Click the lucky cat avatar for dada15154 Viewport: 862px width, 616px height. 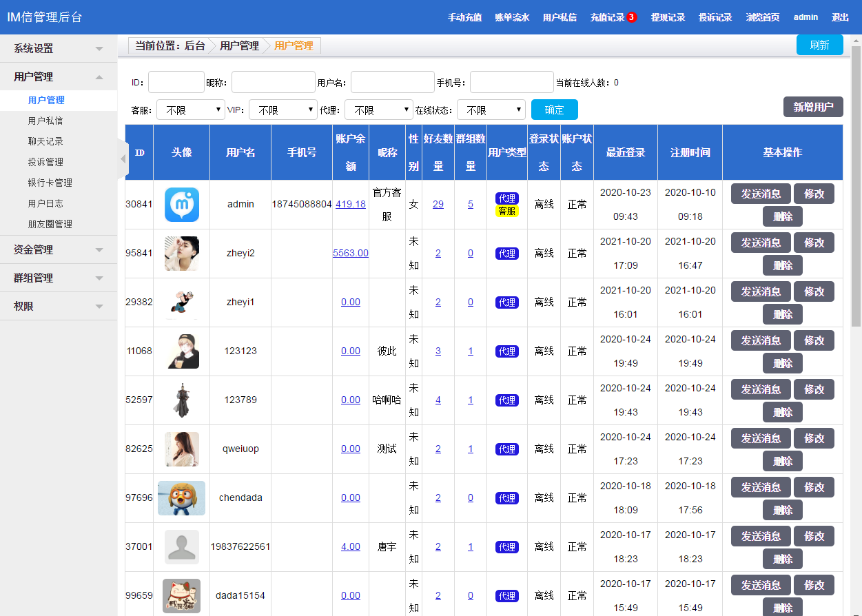click(x=182, y=596)
